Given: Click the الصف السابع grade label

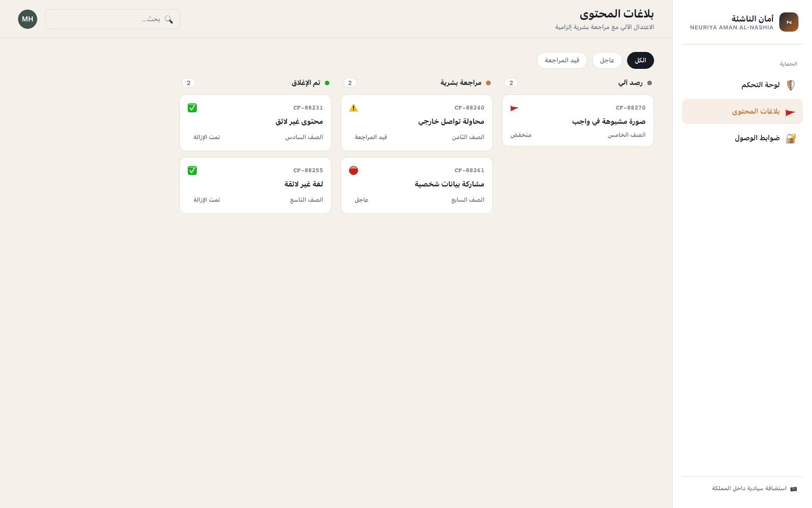Looking at the screenshot, I should coord(467,200).
